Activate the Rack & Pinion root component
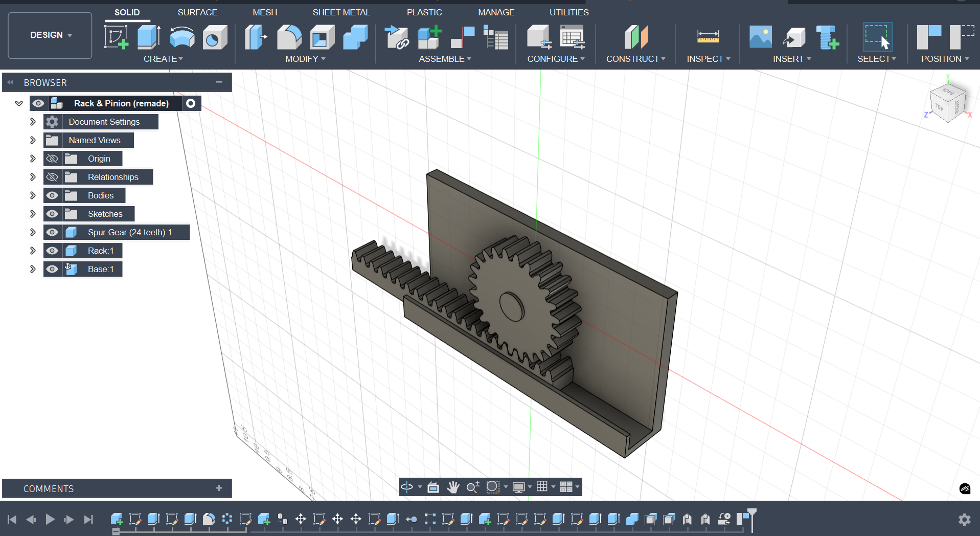Screen dimensions: 980x536 [191, 103]
